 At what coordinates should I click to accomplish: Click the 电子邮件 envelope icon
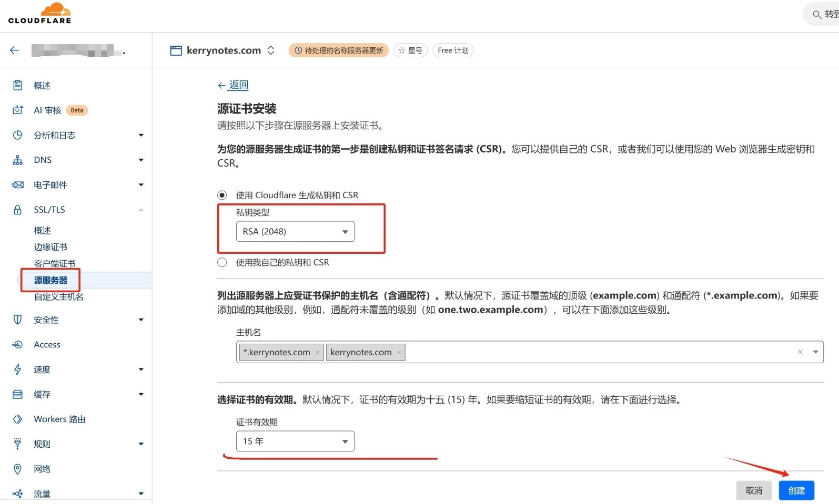[x=17, y=185]
